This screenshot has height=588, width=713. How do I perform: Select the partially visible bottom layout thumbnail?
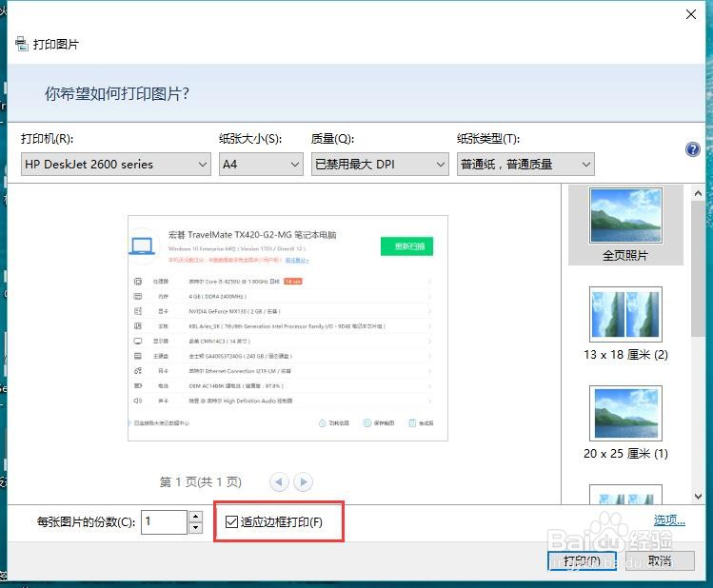click(625, 494)
